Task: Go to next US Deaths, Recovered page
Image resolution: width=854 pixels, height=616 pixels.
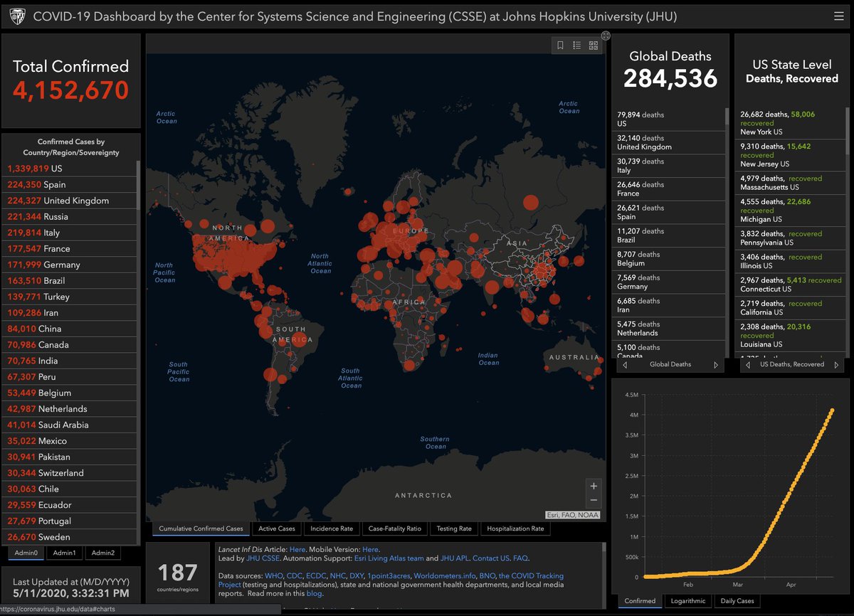Action: point(837,365)
